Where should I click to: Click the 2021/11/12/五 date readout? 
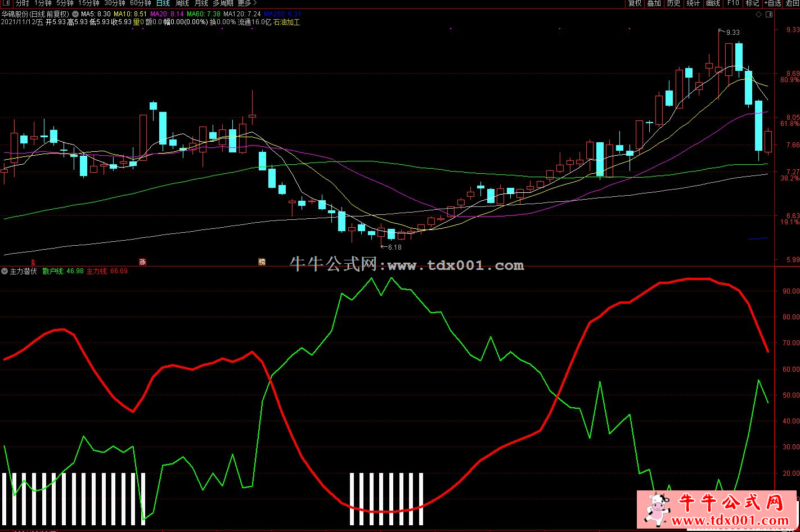[x=22, y=22]
